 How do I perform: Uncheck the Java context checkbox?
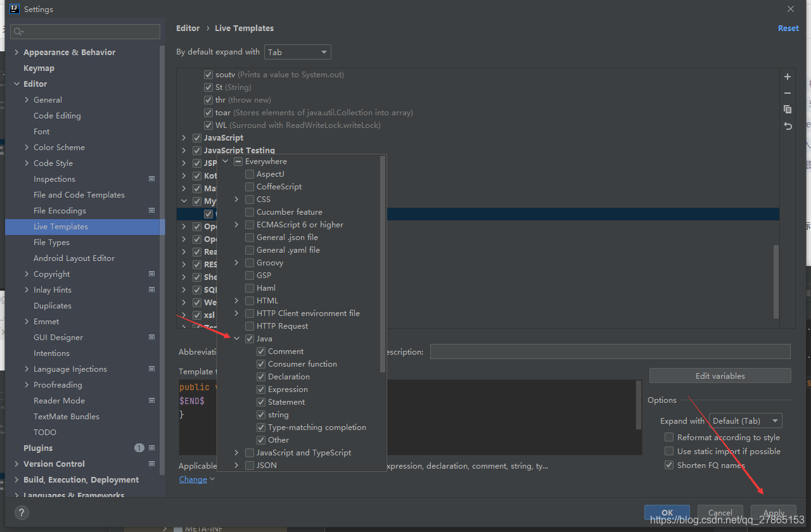[250, 339]
